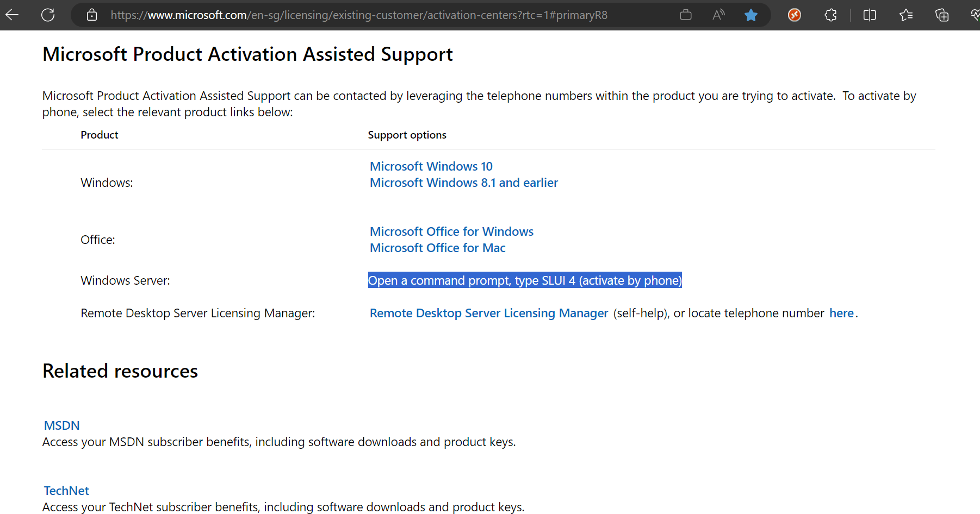Click the 'Office:' row label
The height and width of the screenshot is (514, 980).
[98, 240]
